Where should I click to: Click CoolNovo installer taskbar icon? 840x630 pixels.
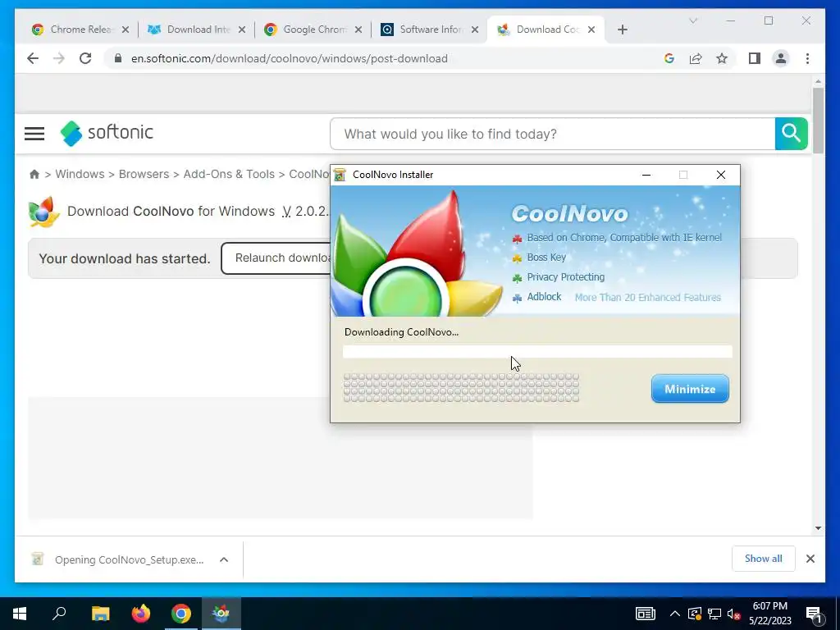point(221,614)
